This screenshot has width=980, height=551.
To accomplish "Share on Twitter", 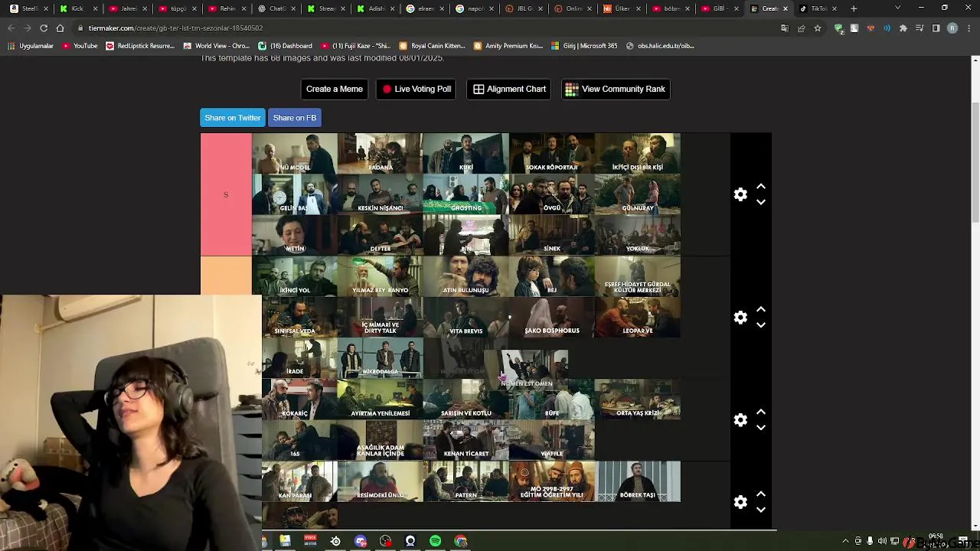I will click(x=233, y=118).
